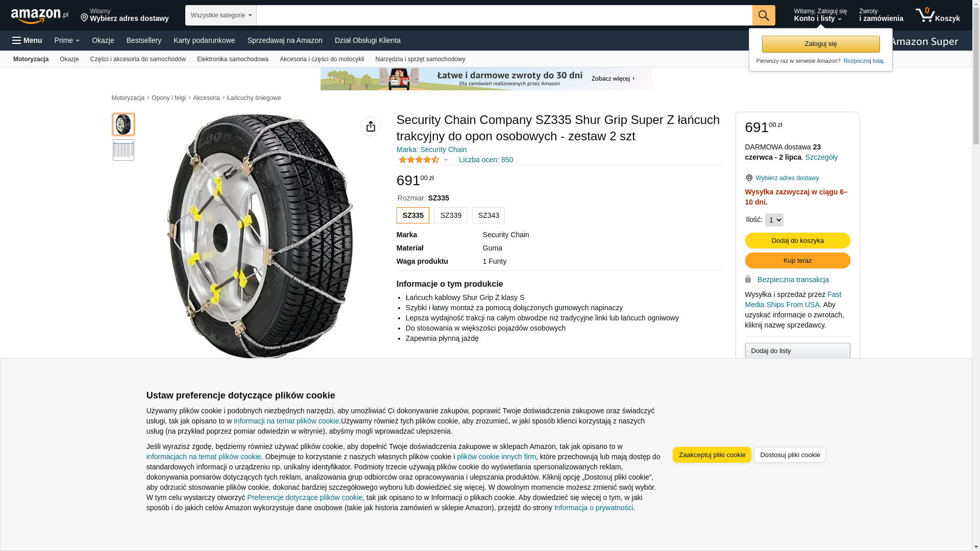Click the share icon on product image

tap(370, 127)
